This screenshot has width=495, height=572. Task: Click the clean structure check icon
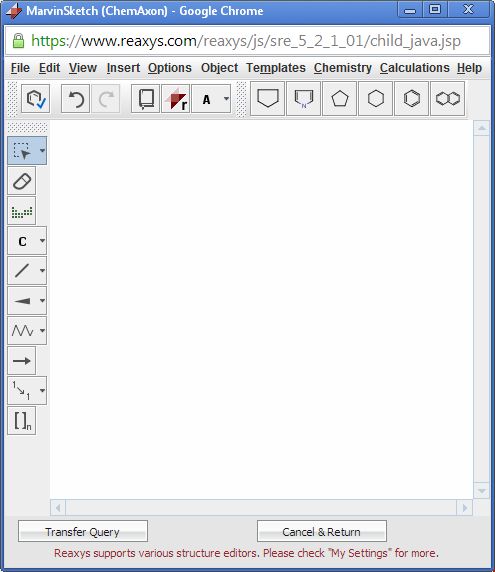[x=36, y=99]
